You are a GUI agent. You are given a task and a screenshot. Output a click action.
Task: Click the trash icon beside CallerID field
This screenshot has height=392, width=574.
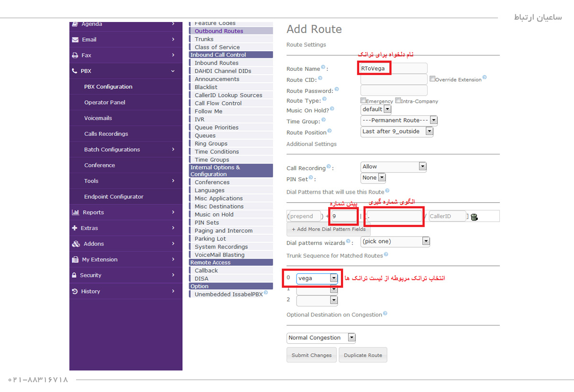click(x=474, y=217)
